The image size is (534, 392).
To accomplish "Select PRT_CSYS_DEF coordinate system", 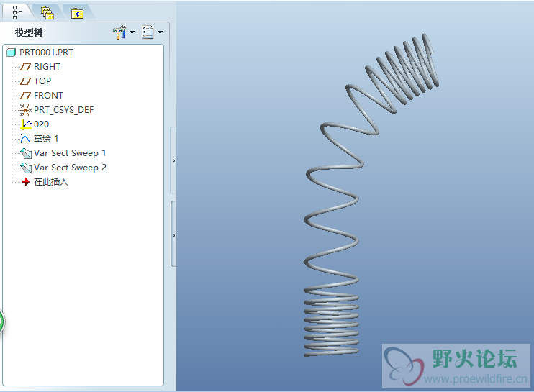I will tap(63, 110).
